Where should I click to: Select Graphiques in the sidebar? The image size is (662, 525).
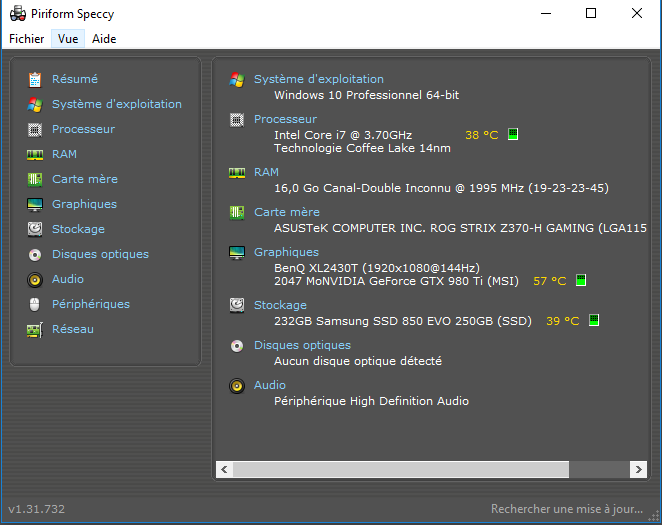(84, 204)
